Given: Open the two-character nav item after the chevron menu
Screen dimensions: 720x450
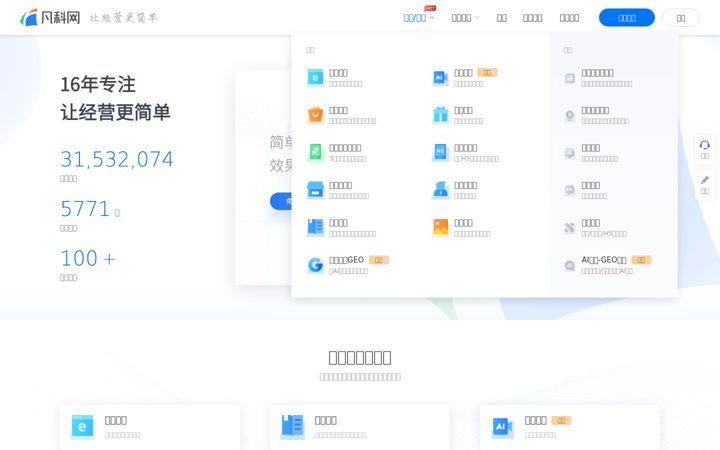Looking at the screenshot, I should point(501,18).
